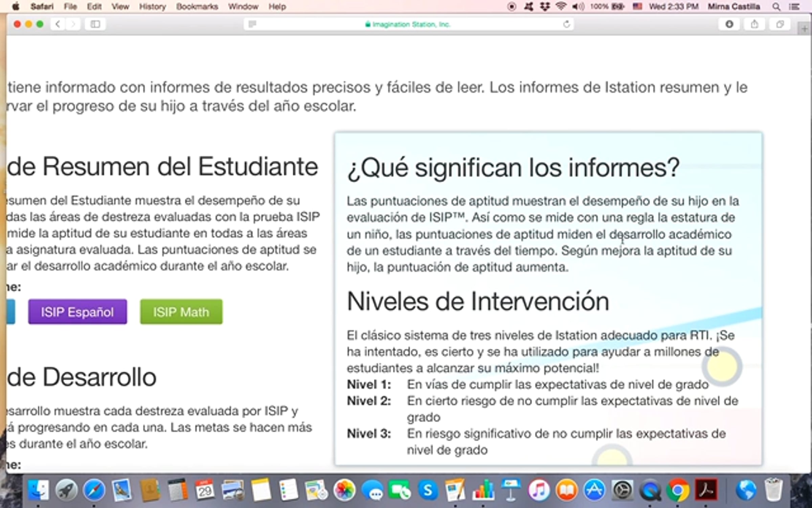Open Notes from the Dock
This screenshot has height=508, width=812.
click(261, 490)
